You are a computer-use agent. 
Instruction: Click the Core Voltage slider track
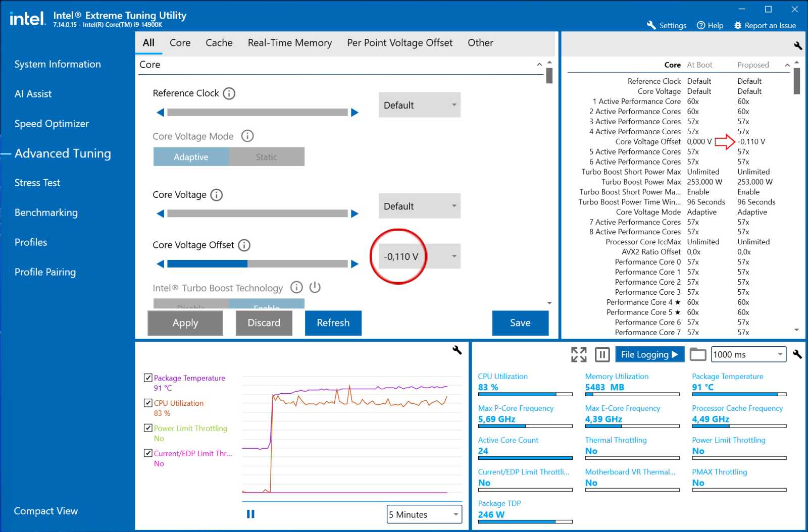258,214
